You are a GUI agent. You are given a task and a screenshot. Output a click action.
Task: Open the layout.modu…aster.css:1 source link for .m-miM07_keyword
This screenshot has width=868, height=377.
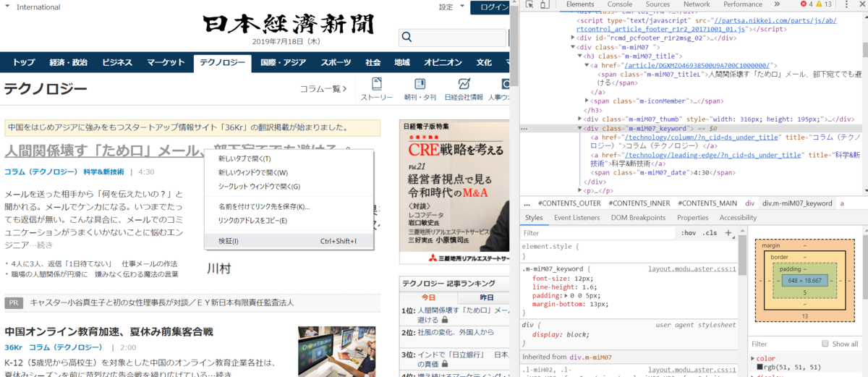[x=692, y=268]
